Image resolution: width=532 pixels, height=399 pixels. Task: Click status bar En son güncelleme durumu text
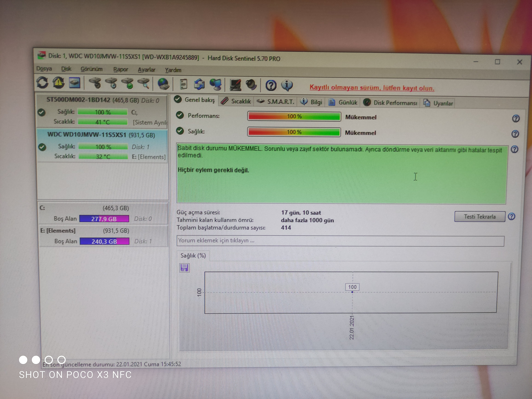tap(112, 364)
